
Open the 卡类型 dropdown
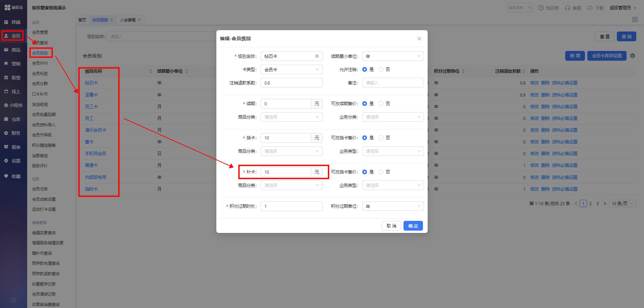click(291, 69)
